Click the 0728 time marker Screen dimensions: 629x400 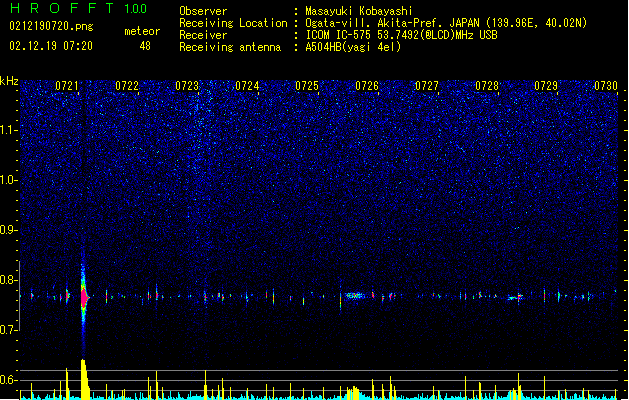tap(487, 86)
